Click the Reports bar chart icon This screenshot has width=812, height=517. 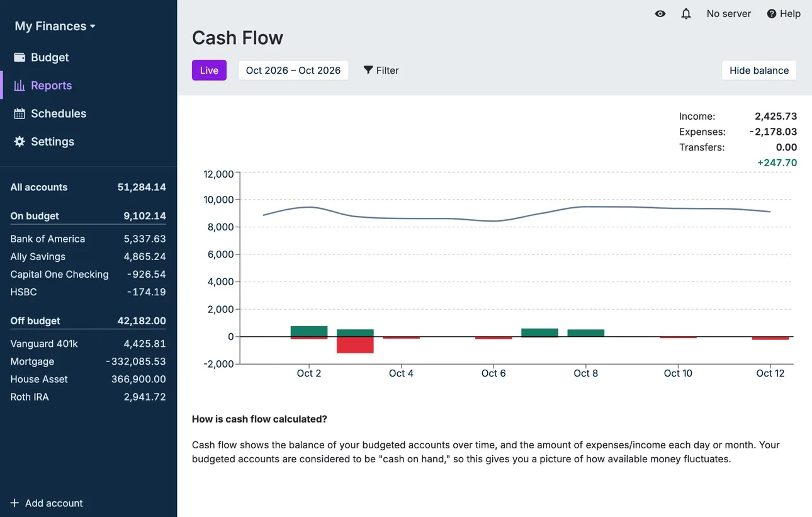(x=20, y=86)
